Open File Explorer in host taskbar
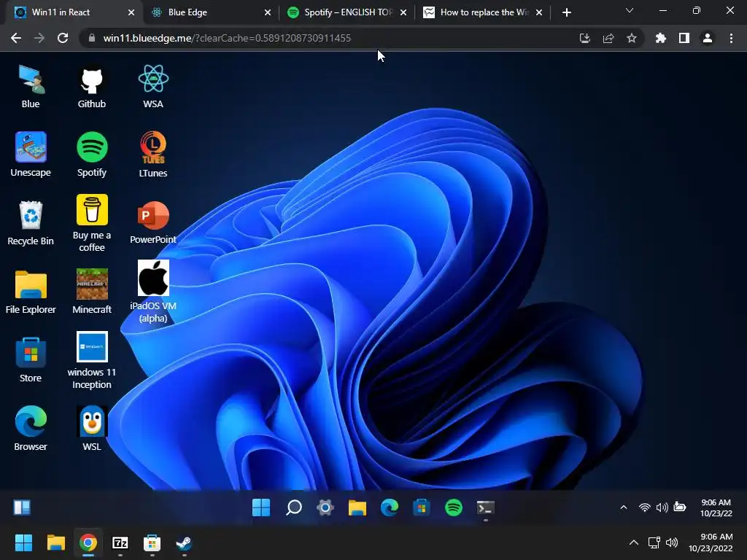This screenshot has width=747, height=560. 55,542
